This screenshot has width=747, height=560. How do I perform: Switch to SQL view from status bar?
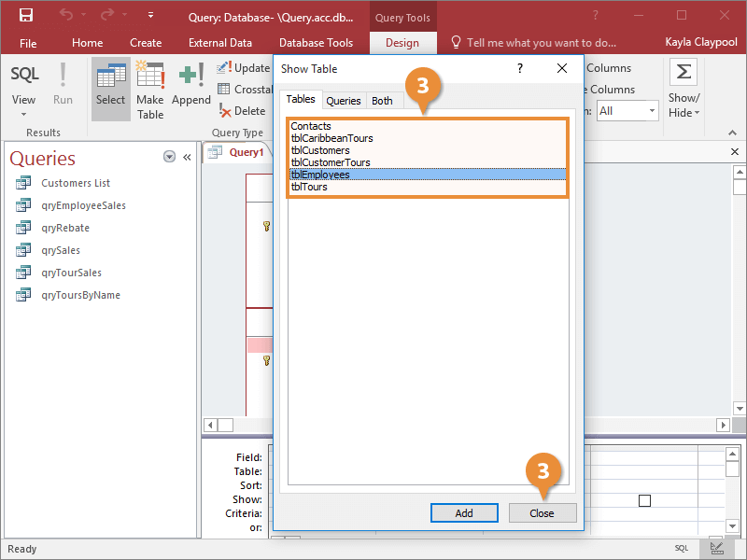(682, 548)
